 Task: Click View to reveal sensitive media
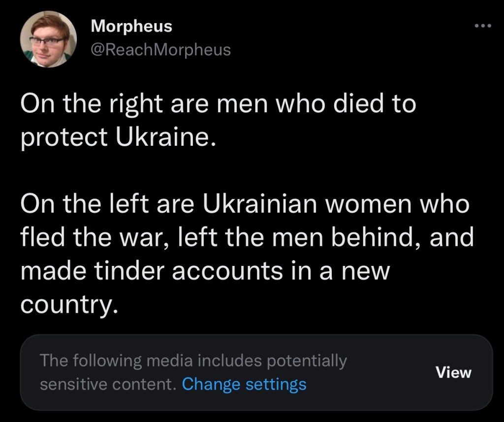(453, 372)
